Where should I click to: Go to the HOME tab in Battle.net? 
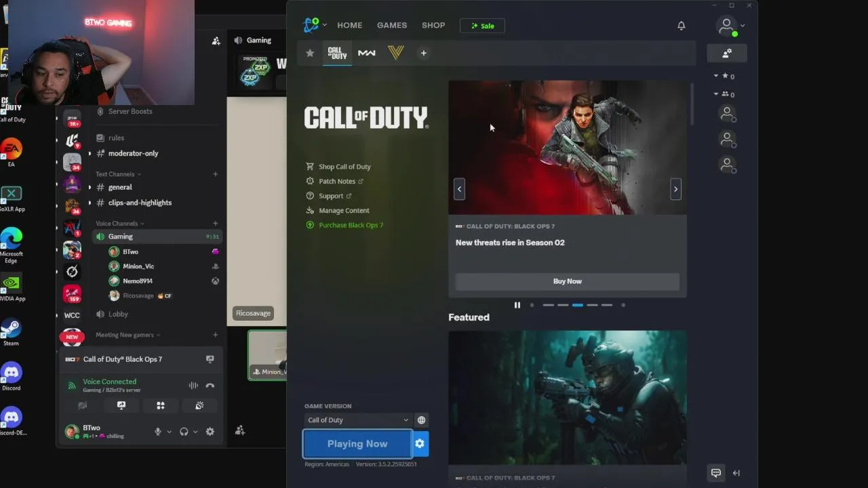350,25
